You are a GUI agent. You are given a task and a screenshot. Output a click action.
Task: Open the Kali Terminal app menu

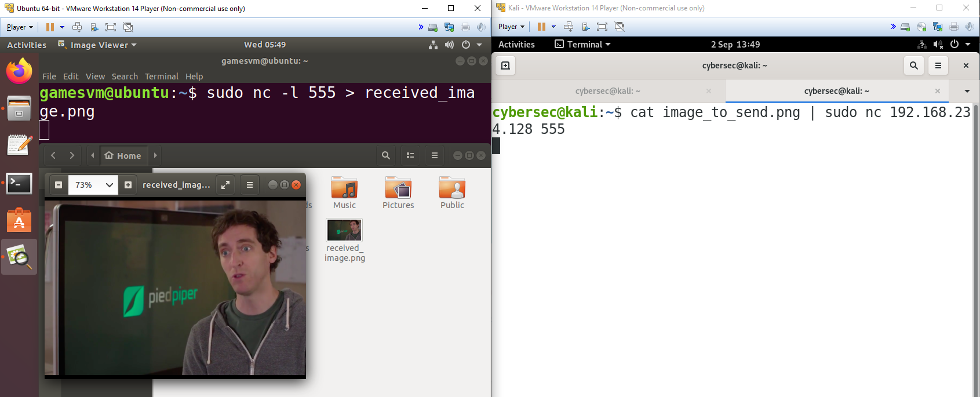tap(582, 45)
